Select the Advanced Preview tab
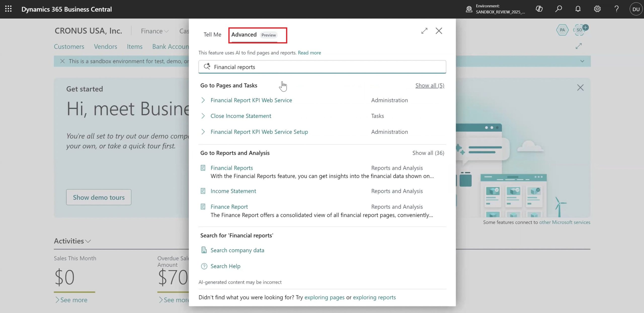Screen dimensions: 644x313 pos(254,35)
